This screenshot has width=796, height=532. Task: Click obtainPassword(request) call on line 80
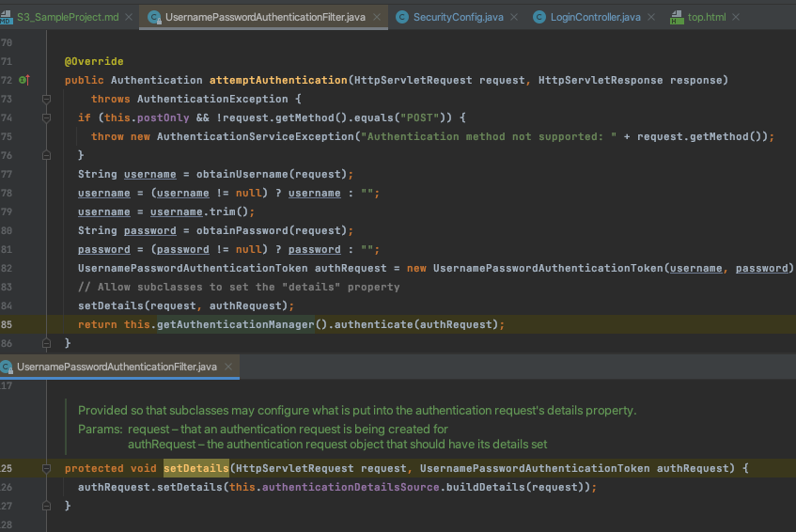click(272, 230)
